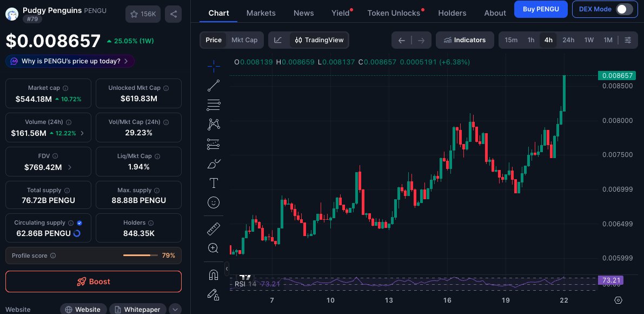Switch chart to Mkt Cap view
This screenshot has width=644, height=314.
tap(244, 40)
